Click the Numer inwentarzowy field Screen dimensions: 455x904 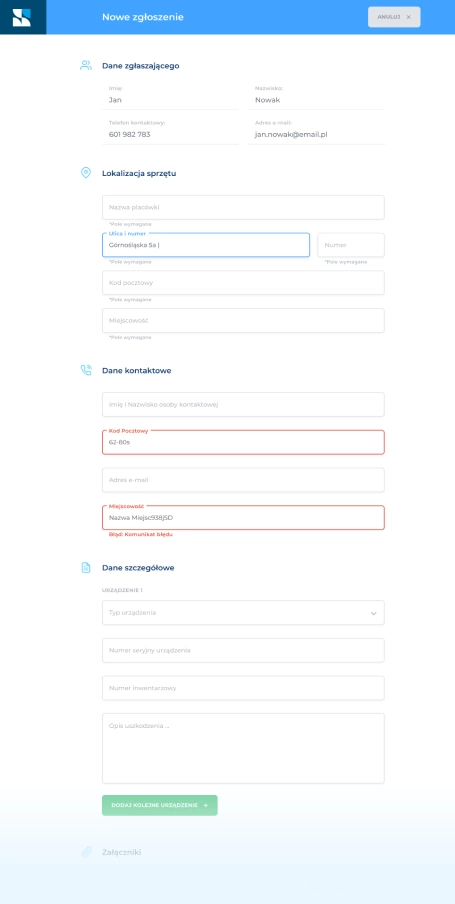click(243, 688)
